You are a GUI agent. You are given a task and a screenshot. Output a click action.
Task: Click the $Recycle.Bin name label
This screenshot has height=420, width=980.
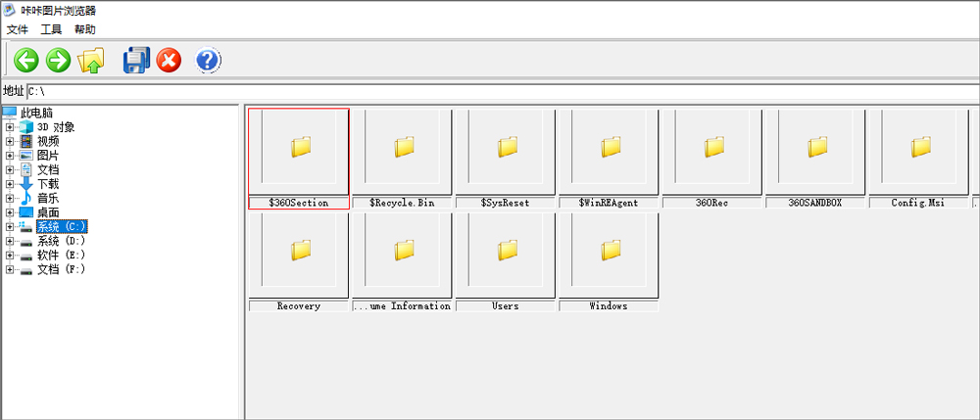(x=403, y=203)
